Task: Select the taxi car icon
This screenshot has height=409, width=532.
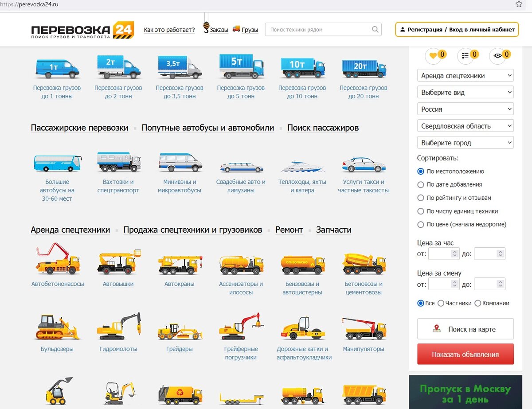Action: pos(364,164)
